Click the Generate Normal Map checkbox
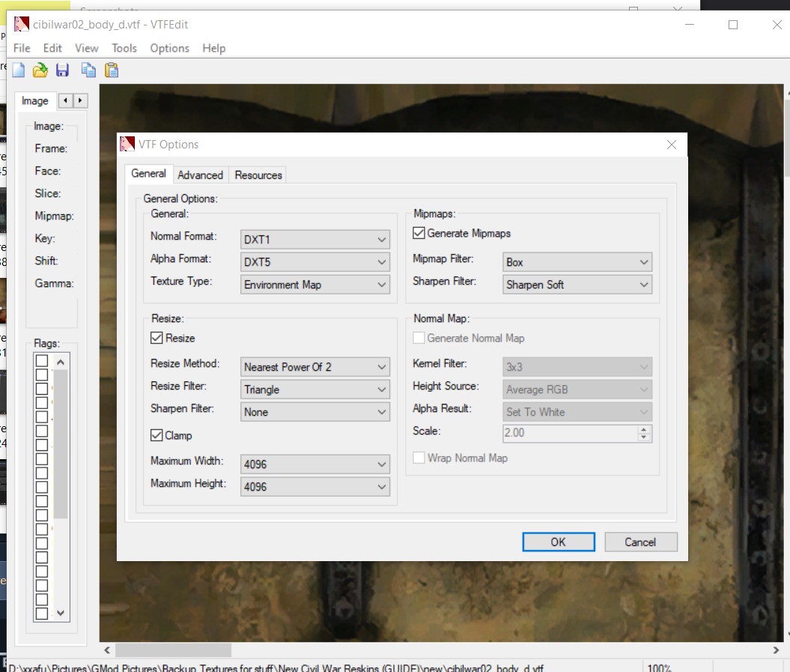 [418, 338]
